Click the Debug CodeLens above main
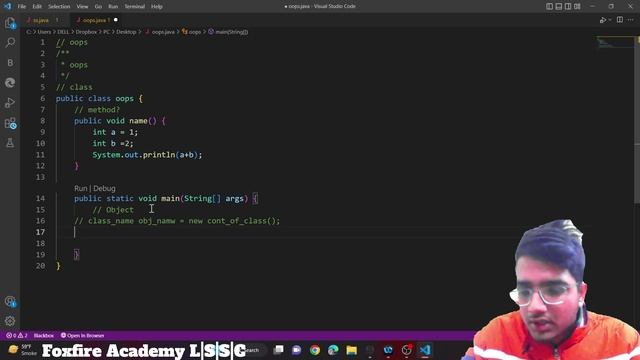This screenshot has height=360, width=640. (x=104, y=189)
